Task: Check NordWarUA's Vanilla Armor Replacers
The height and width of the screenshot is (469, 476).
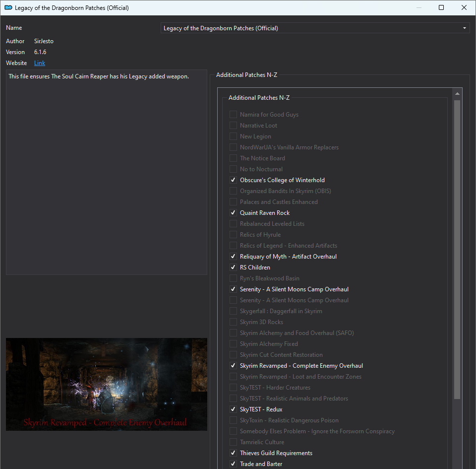Action: (x=233, y=147)
